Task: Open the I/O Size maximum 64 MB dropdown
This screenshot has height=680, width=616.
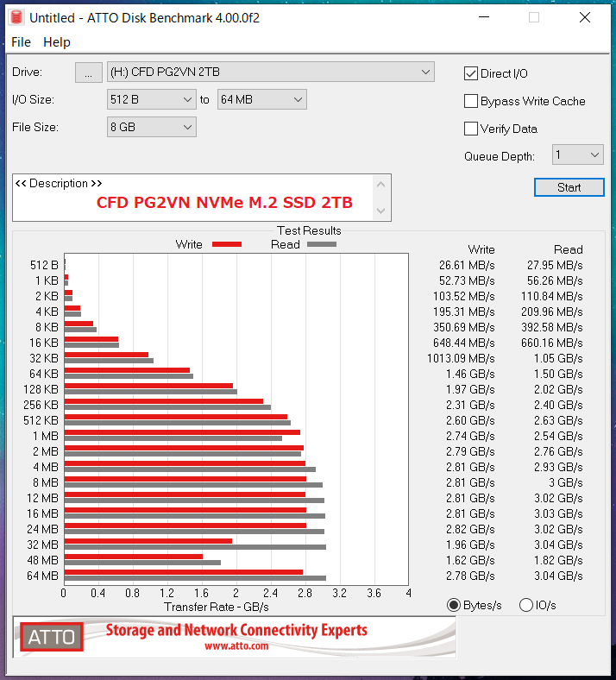Action: point(261,100)
